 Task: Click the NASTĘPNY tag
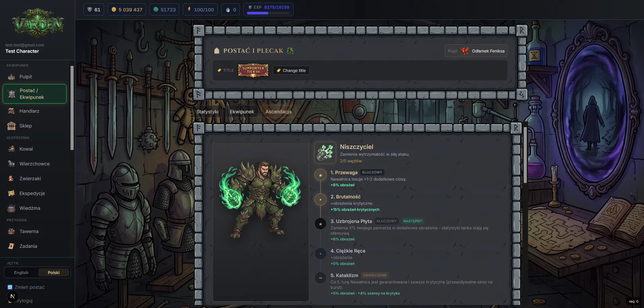point(413,221)
